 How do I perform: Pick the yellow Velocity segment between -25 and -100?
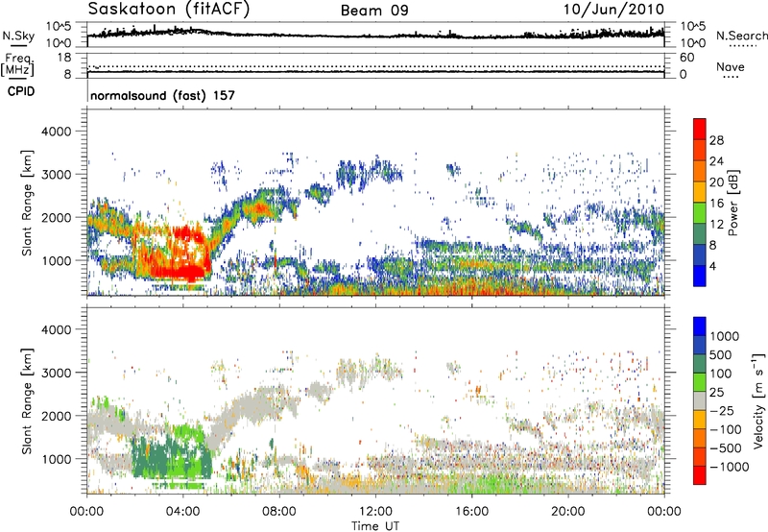tap(700, 420)
